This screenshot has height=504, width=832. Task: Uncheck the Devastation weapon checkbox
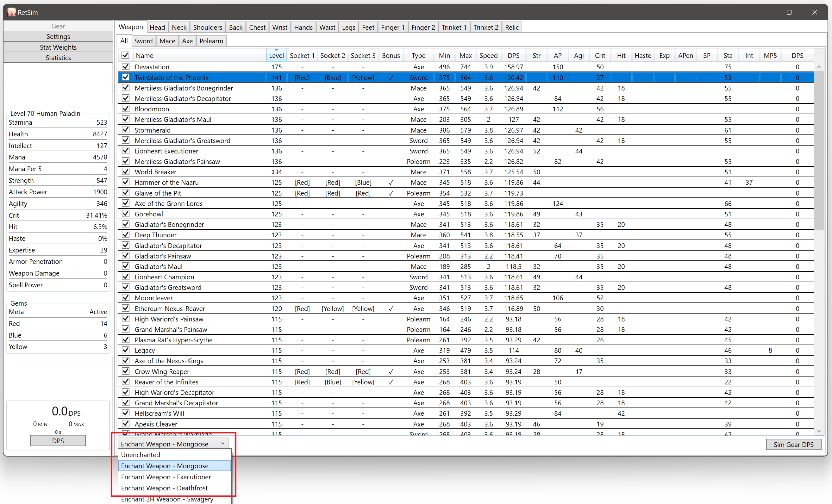tap(125, 66)
